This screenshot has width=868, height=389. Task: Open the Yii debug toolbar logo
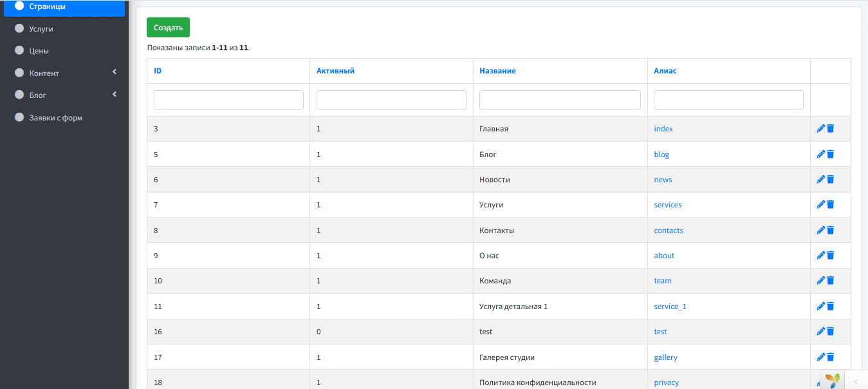pos(832,380)
